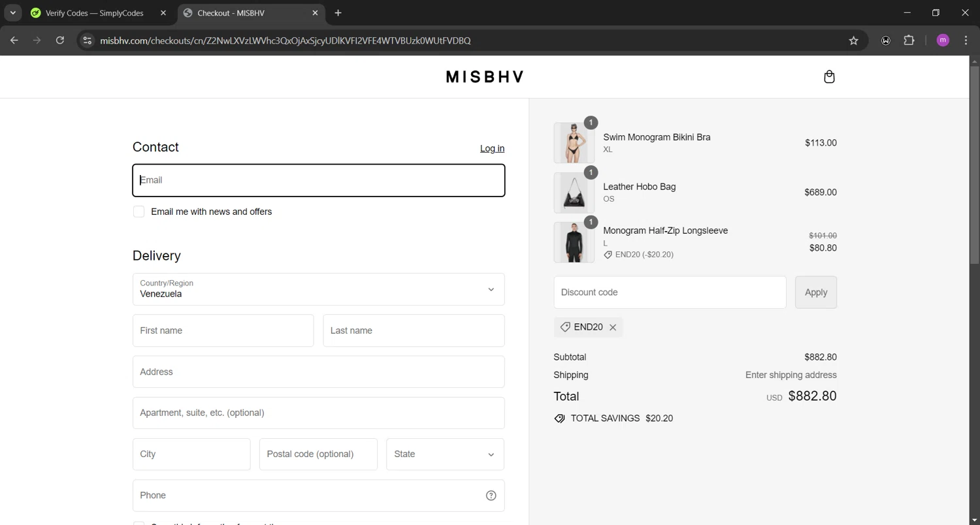Click the Subtotal $882.80 amount
The width and height of the screenshot is (980, 525).
click(821, 357)
